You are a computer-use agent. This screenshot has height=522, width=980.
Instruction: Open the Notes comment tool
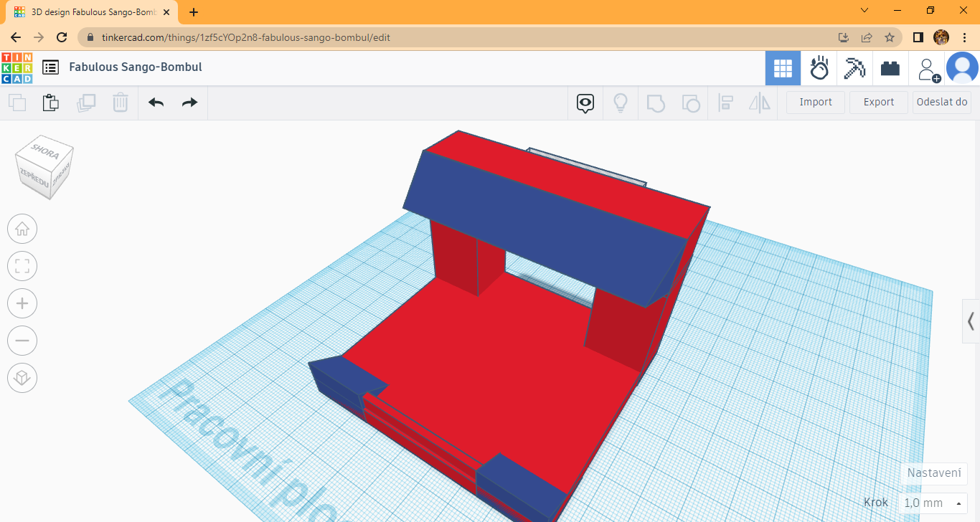[585, 103]
